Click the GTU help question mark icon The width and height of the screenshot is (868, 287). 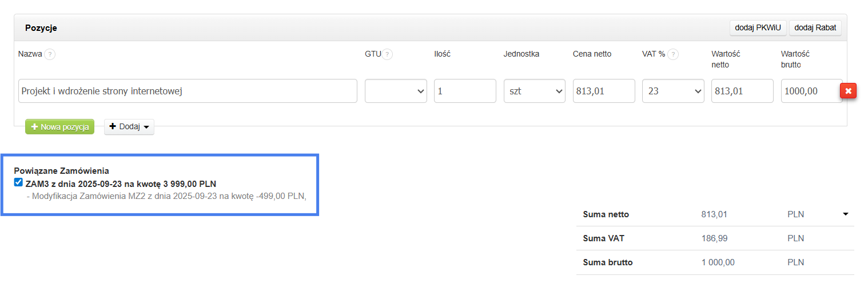coord(388,55)
